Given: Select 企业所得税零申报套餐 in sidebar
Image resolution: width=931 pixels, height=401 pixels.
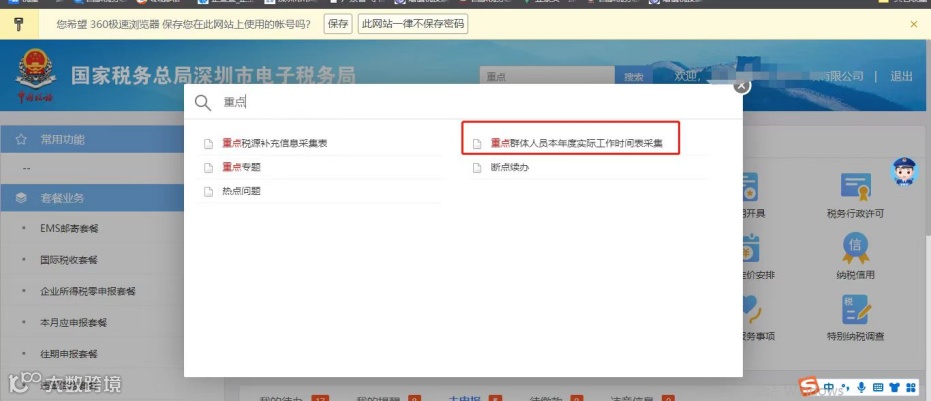Looking at the screenshot, I should point(88,291).
